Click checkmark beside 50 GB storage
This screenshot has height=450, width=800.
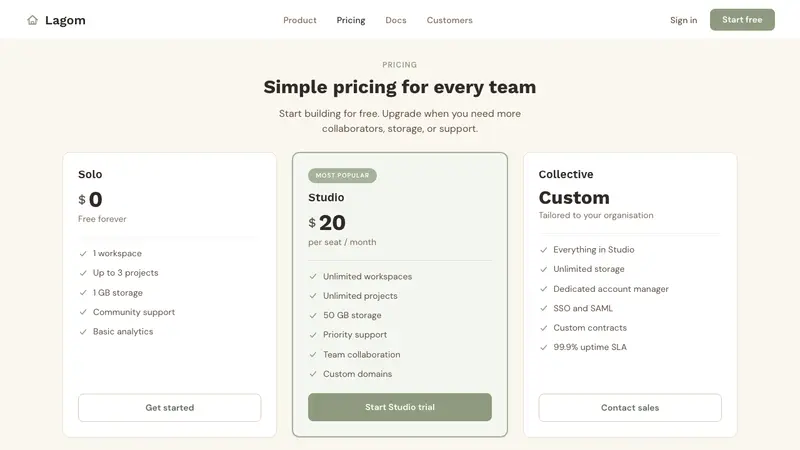point(313,315)
